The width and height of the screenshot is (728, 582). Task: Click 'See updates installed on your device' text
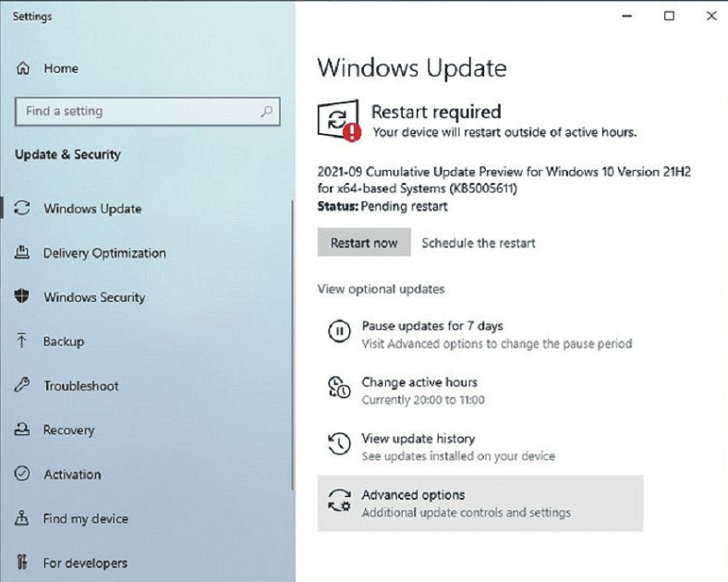click(458, 456)
